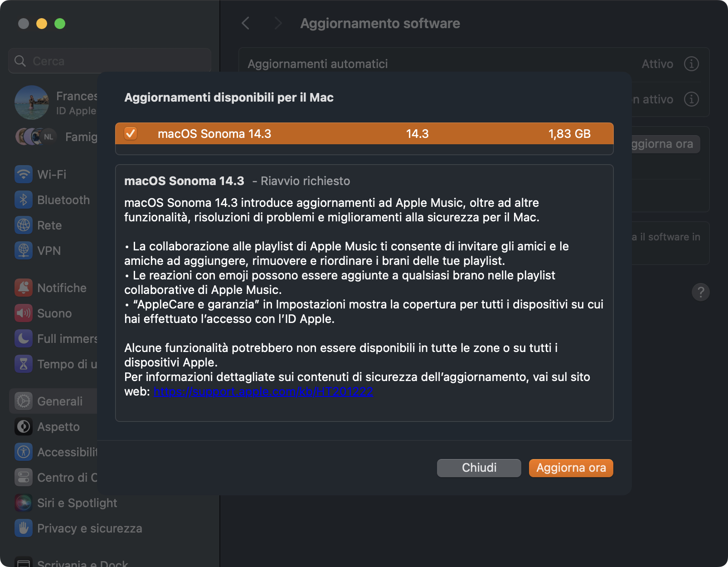
Task: Focus the Cerca search field
Action: click(x=110, y=61)
